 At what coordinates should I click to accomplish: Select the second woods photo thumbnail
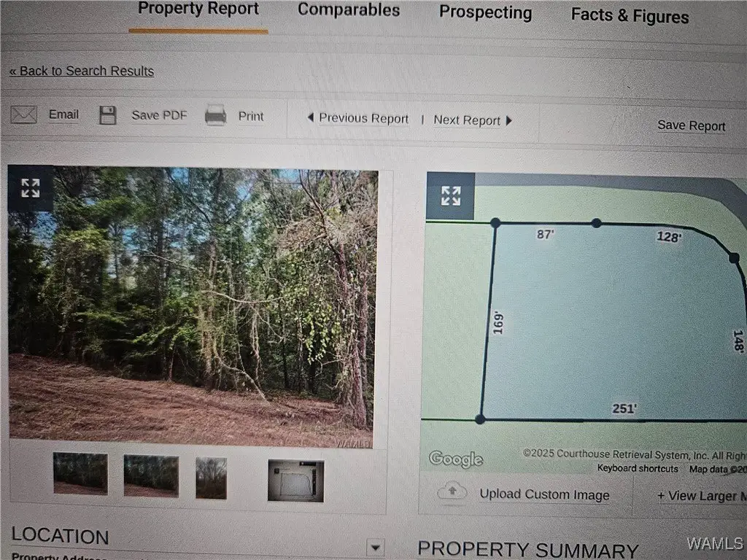click(x=151, y=475)
